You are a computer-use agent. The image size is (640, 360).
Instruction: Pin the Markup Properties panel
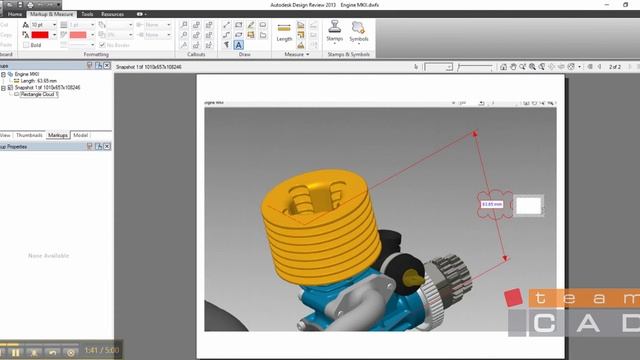pos(89,146)
